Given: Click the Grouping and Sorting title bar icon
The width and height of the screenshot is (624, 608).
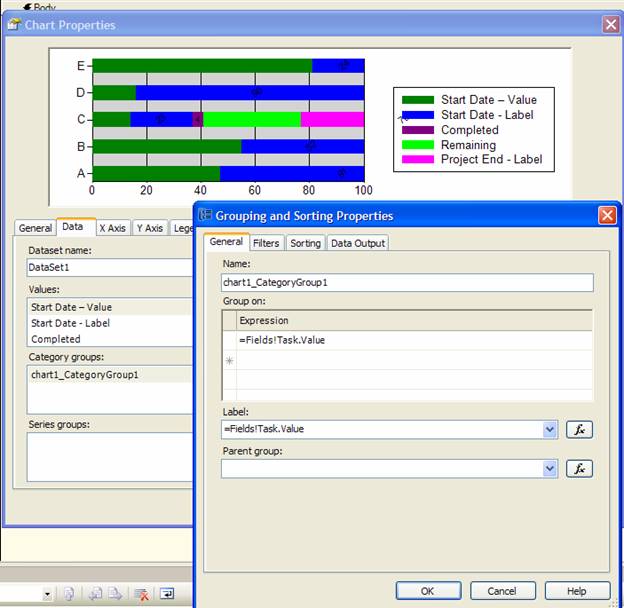Looking at the screenshot, I should [205, 215].
